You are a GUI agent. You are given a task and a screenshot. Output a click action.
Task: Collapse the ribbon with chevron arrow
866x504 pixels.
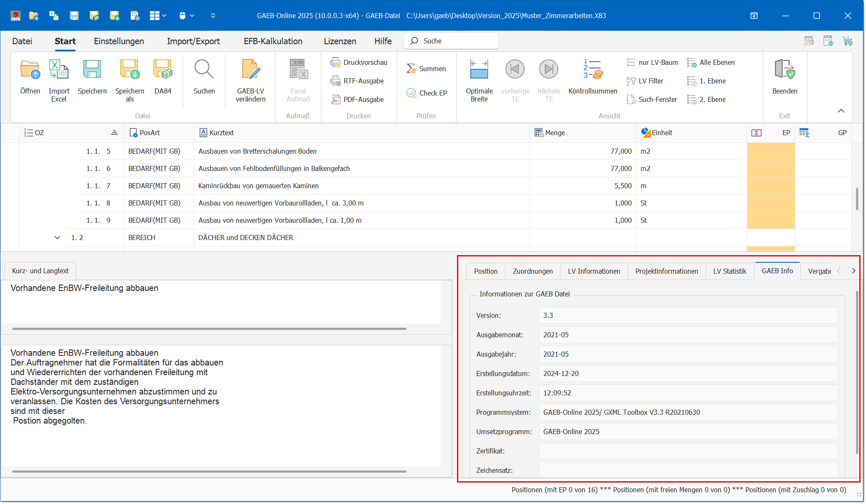pos(841,111)
